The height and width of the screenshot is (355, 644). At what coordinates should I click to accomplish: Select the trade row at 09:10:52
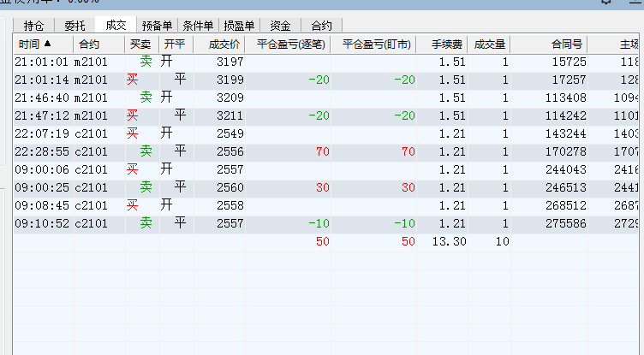pyautogui.click(x=325, y=223)
